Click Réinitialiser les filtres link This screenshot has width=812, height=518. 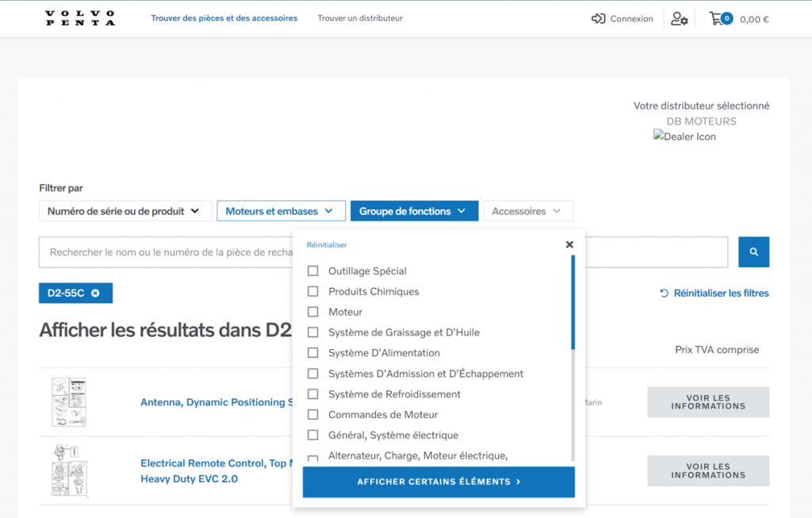click(714, 294)
